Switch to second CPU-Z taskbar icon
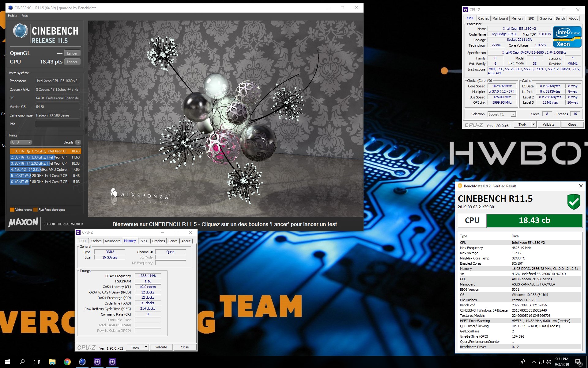588x368 pixels. click(112, 362)
